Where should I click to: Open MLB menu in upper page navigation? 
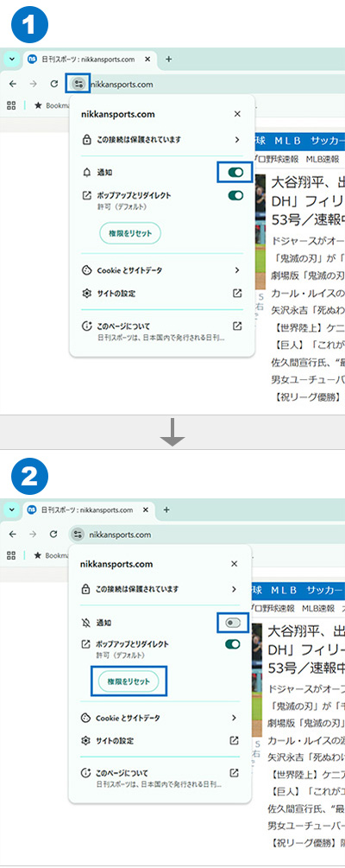coord(285,141)
